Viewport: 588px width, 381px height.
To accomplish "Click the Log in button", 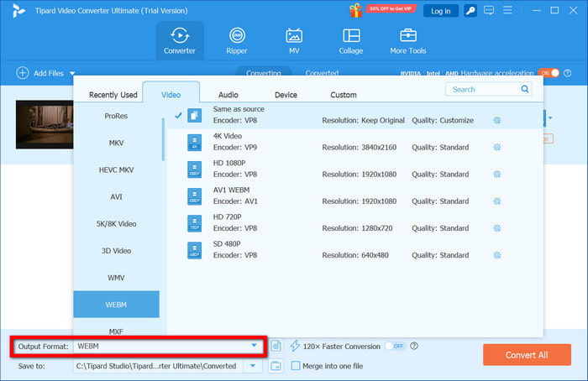I will (x=441, y=11).
